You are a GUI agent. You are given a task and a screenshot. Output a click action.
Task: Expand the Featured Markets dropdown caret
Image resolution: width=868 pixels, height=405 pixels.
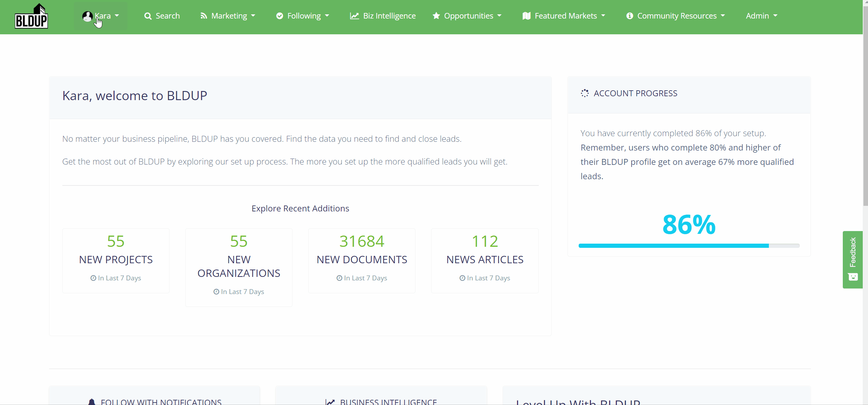tap(603, 16)
